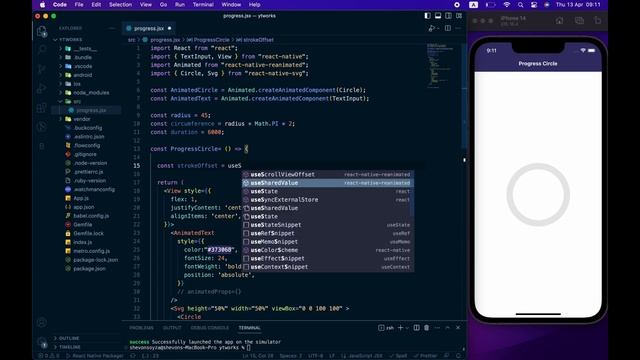The width and height of the screenshot is (640, 360).
Task: Open the Manage gear in activity bar
Action: point(42,342)
